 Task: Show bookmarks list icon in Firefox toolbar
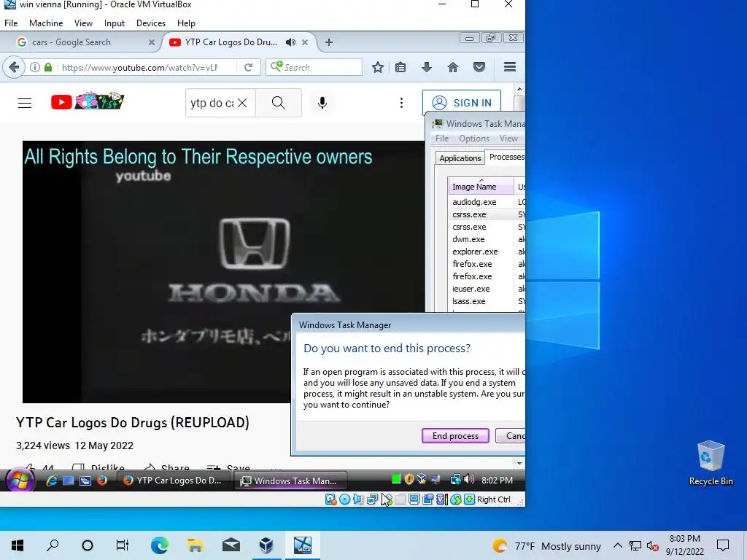400,67
